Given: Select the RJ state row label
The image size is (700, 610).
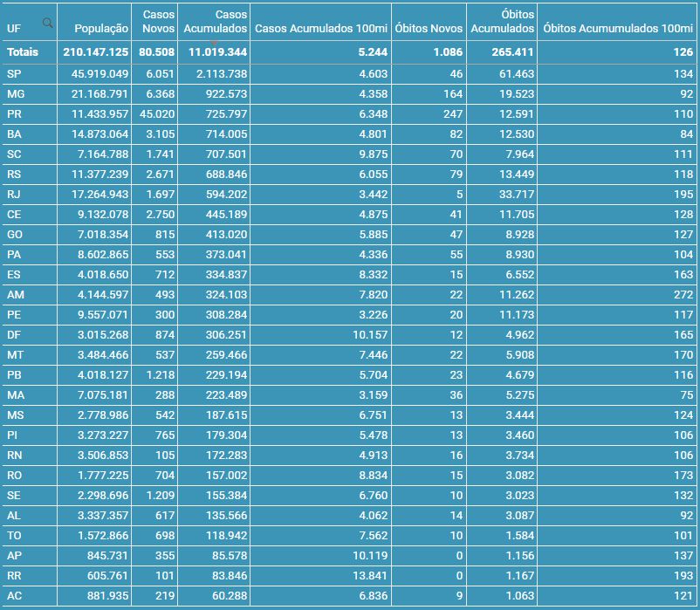Looking at the screenshot, I should pos(14,194).
